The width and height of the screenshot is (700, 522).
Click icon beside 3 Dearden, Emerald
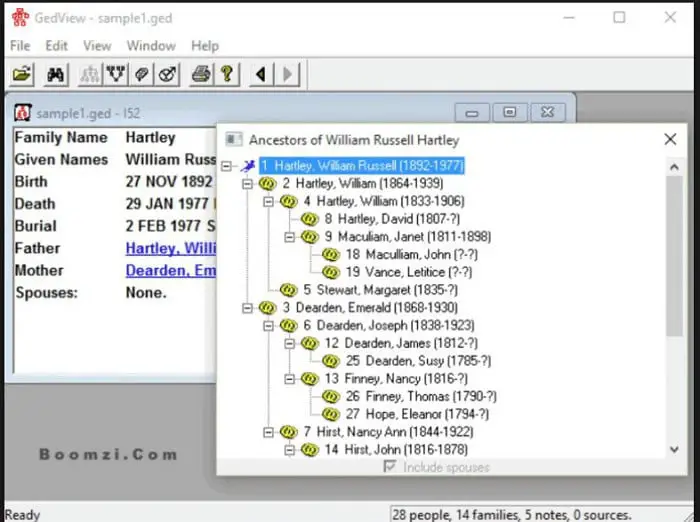pos(267,308)
